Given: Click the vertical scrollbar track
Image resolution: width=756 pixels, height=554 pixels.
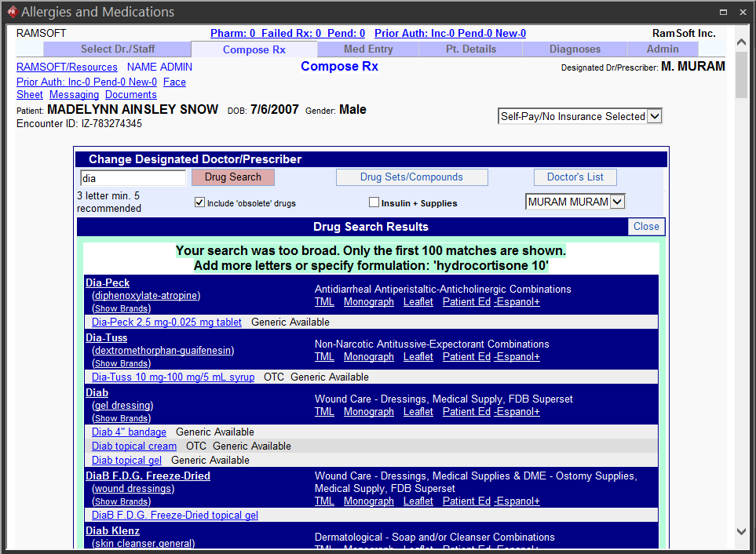Looking at the screenshot, I should pos(742,314).
